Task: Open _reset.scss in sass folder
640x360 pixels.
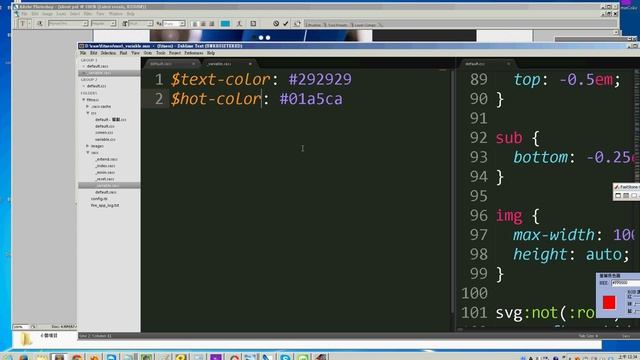Action: point(105,179)
